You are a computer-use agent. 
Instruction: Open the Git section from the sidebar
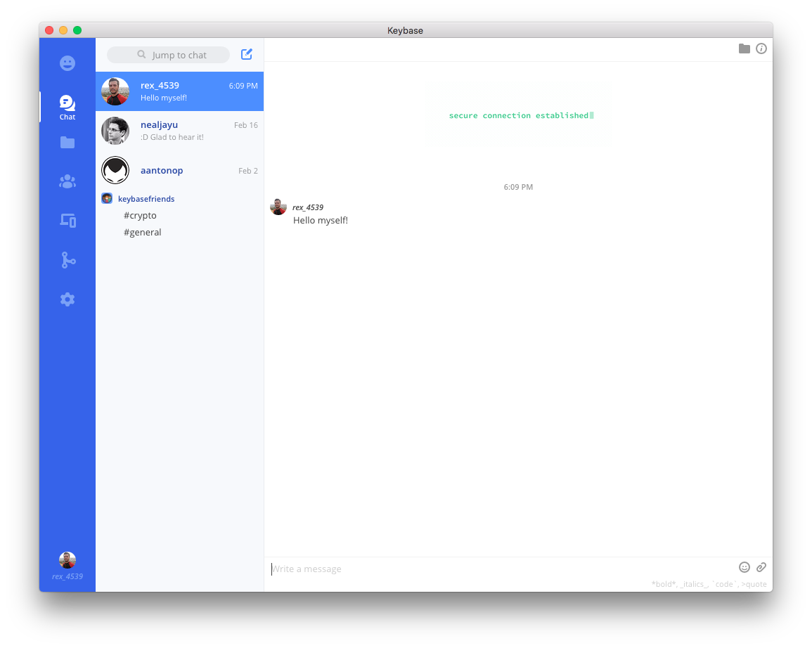pyautogui.click(x=67, y=259)
